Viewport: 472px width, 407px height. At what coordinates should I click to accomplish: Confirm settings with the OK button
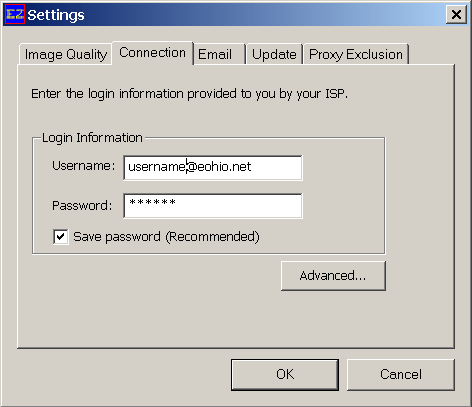(x=285, y=375)
